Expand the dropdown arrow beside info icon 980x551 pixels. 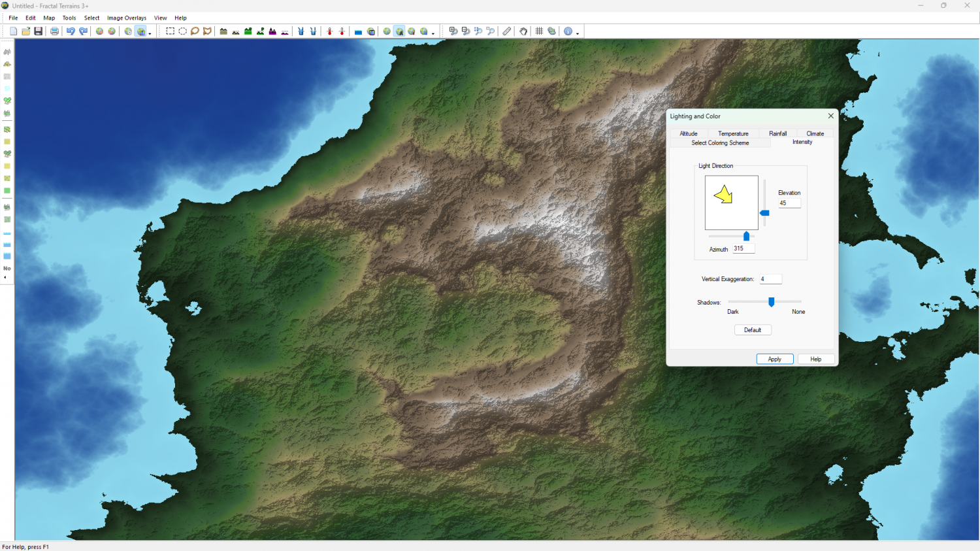click(578, 33)
